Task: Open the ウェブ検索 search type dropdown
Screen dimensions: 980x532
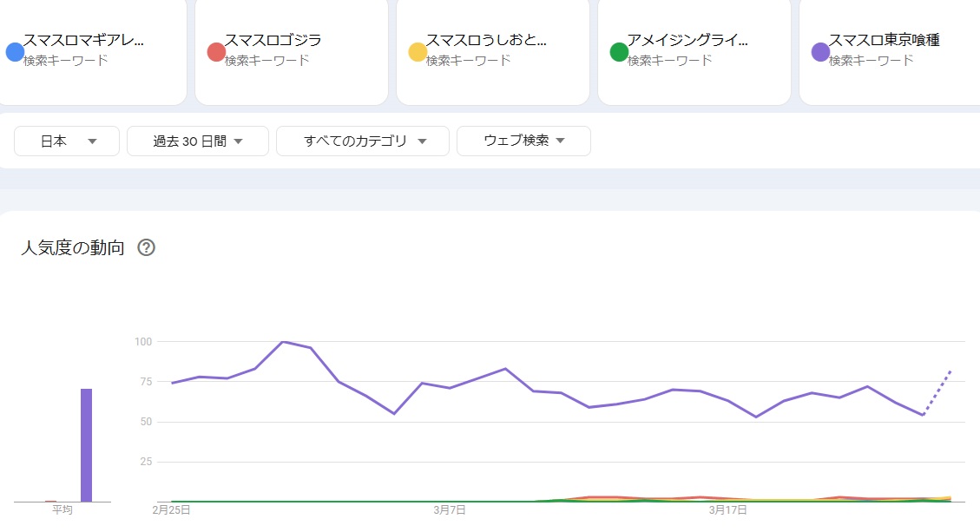Action: click(523, 141)
